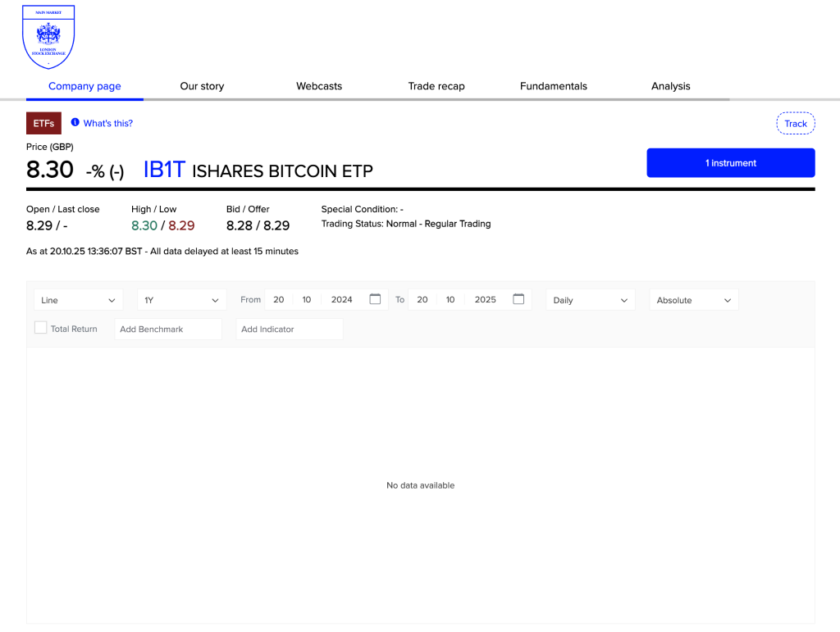Focus the Add Indicator input field
840x632 pixels.
click(x=290, y=329)
